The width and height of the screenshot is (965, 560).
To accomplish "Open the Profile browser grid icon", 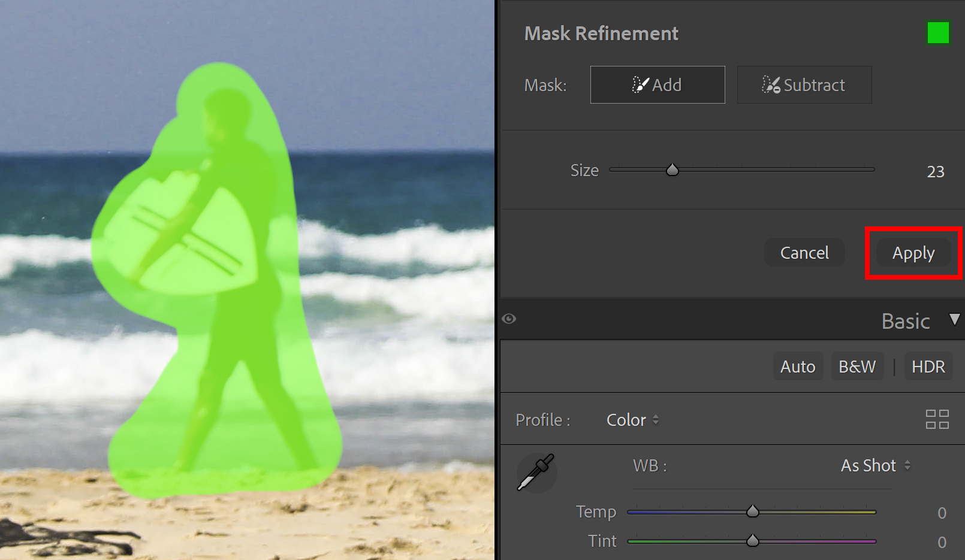I will click(937, 419).
